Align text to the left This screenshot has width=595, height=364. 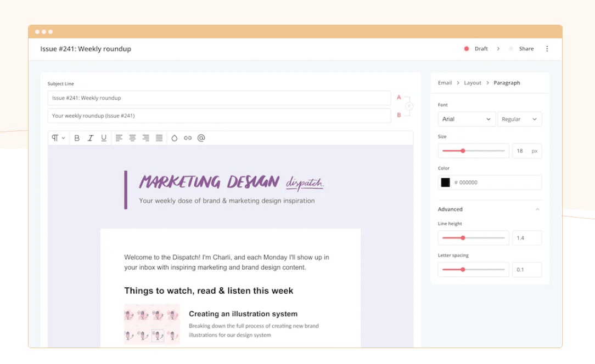119,138
